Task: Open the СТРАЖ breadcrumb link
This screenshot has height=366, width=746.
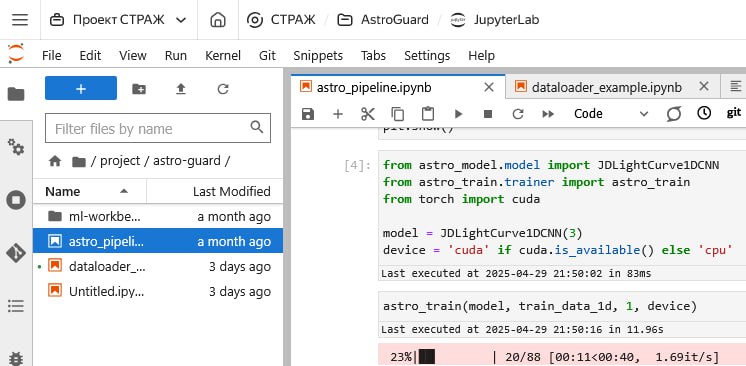Action: click(281, 20)
